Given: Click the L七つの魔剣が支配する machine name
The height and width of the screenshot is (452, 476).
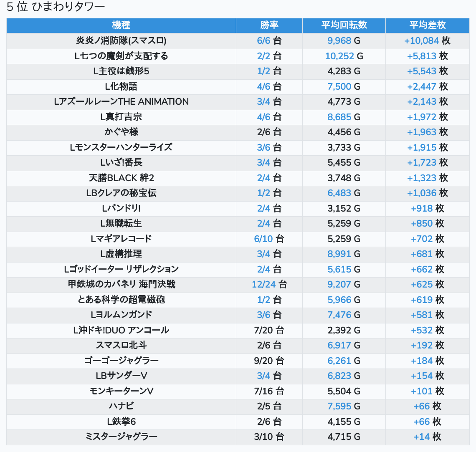Looking at the screenshot, I should point(121,56).
